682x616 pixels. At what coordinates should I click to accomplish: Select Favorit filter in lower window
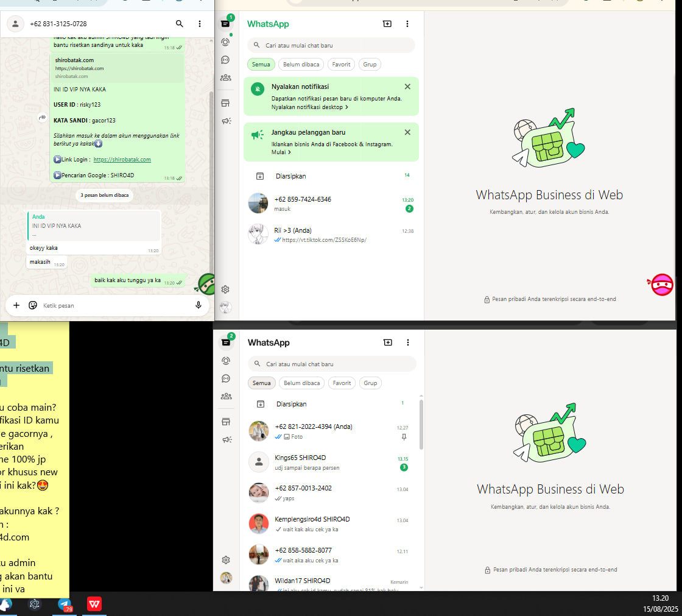[342, 383]
